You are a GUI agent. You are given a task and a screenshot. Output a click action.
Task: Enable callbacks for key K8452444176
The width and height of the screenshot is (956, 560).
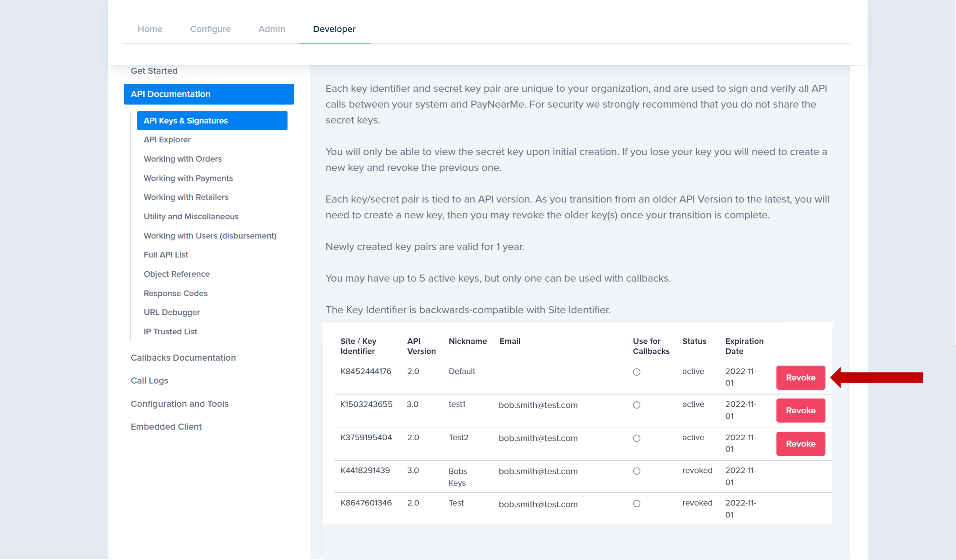click(x=637, y=372)
